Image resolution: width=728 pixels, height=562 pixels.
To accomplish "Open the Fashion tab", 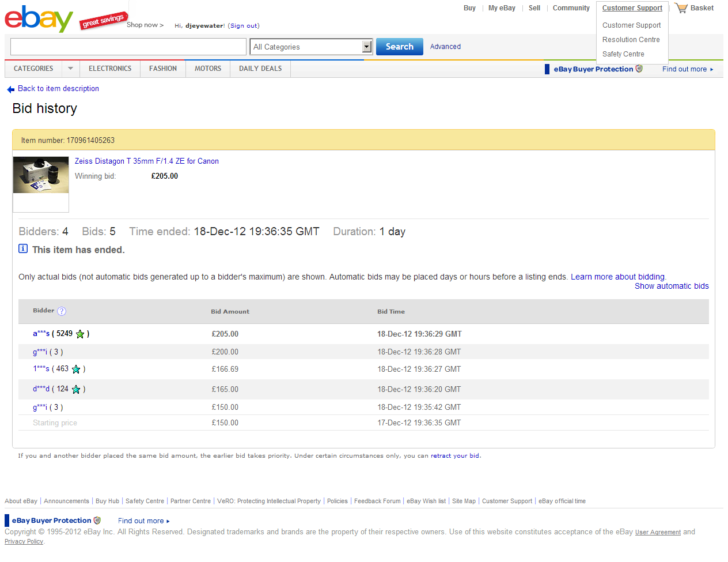I will 163,69.
